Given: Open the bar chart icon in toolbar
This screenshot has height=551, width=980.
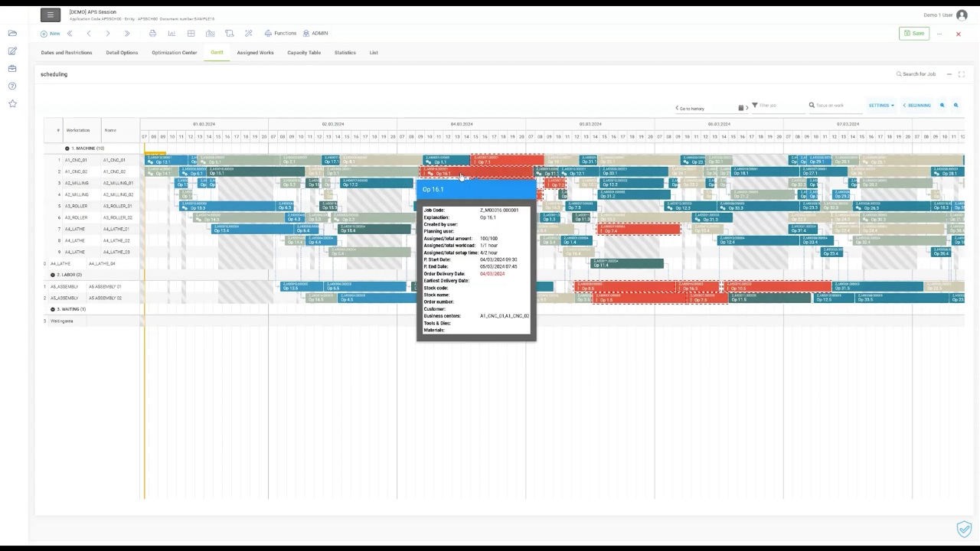Looking at the screenshot, I should click(x=171, y=34).
